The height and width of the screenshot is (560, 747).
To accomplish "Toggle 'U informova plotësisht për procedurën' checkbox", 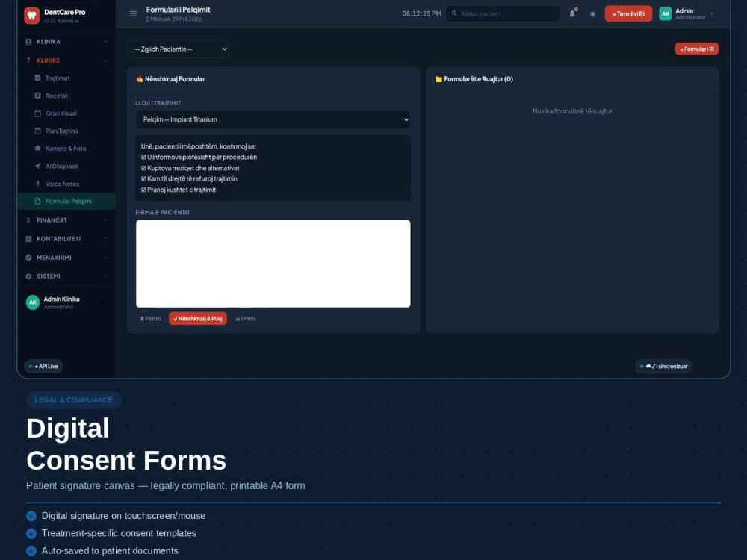I will click(144, 157).
